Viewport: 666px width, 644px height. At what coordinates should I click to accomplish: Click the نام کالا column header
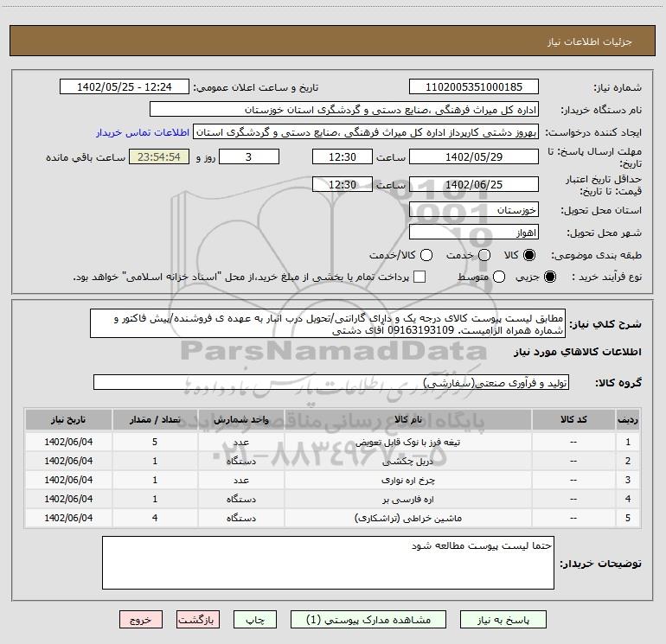click(407, 419)
